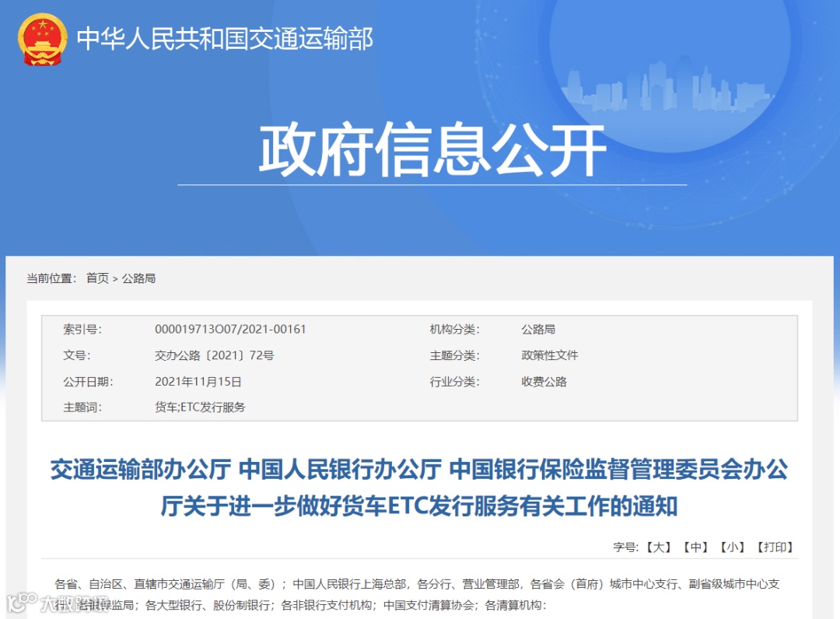Click the keywords 货车;ETC发行服务
Screen dimensions: 840x619
200,407
